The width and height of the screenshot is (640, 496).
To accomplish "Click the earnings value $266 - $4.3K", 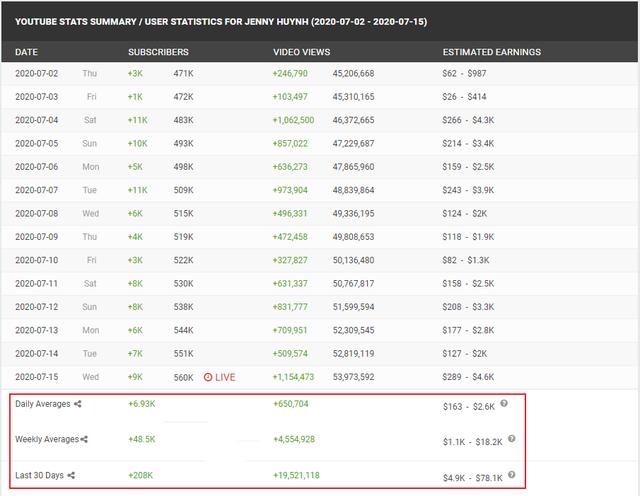I will tap(468, 120).
